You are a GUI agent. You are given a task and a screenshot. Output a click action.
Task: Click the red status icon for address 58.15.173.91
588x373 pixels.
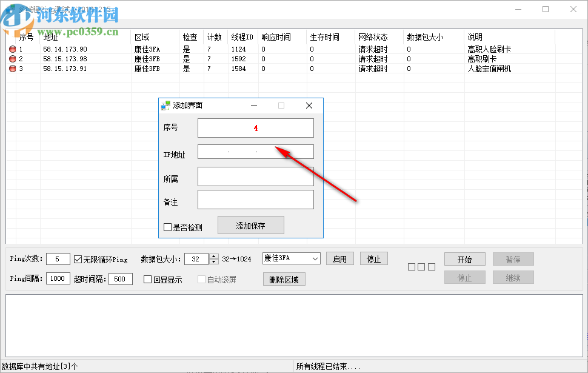[13, 68]
